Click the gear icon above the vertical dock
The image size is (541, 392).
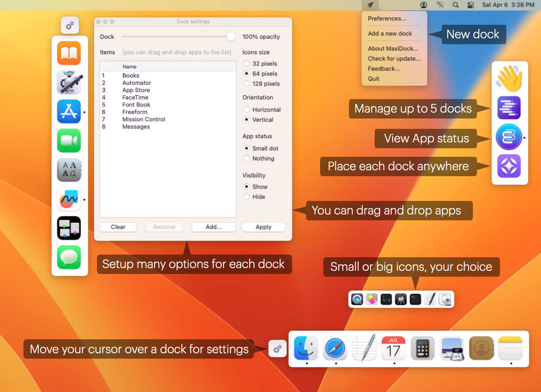(70, 26)
